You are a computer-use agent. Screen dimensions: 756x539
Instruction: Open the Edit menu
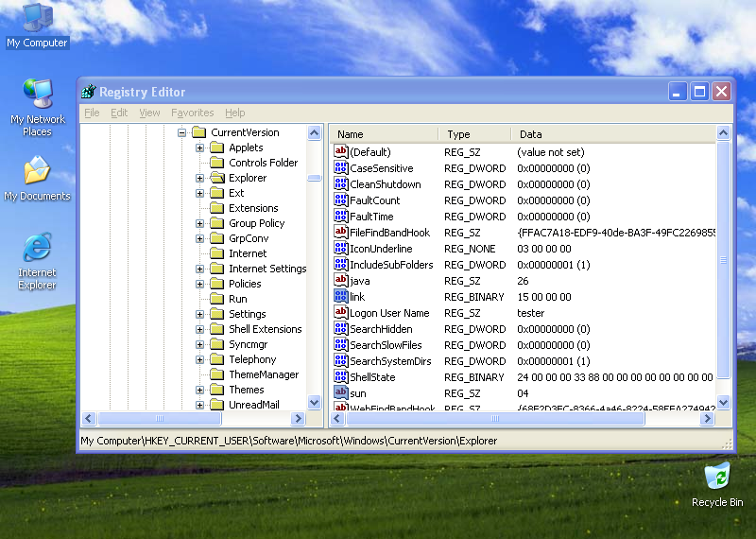pos(119,113)
